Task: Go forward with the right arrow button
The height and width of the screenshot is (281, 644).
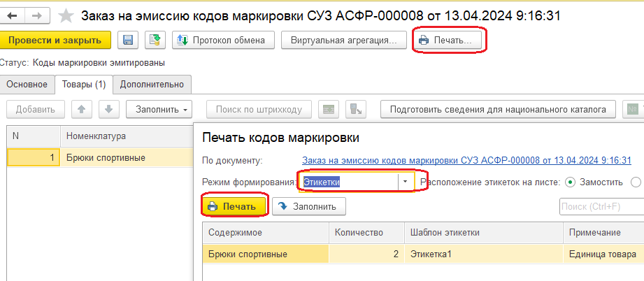Action: click(37, 15)
